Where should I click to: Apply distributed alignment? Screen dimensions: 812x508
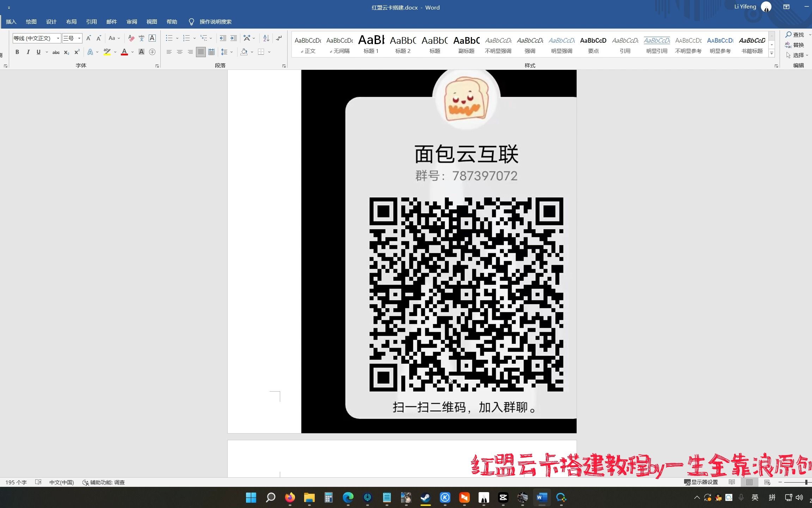(x=211, y=52)
